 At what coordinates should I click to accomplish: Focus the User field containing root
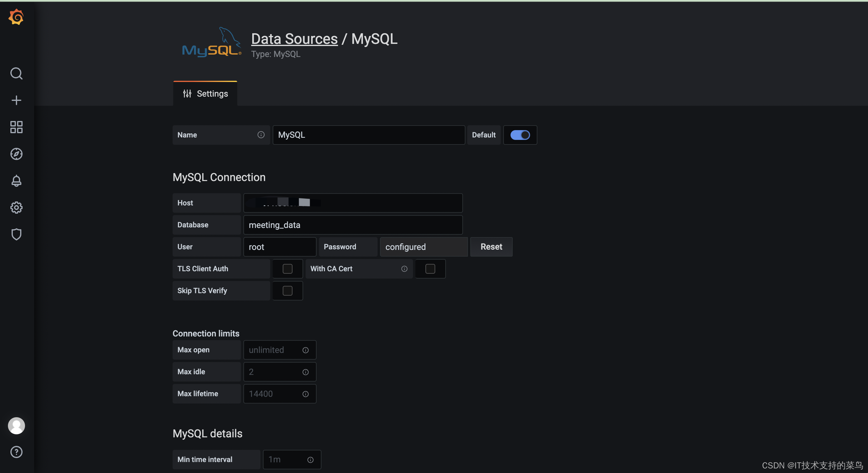[280, 247]
